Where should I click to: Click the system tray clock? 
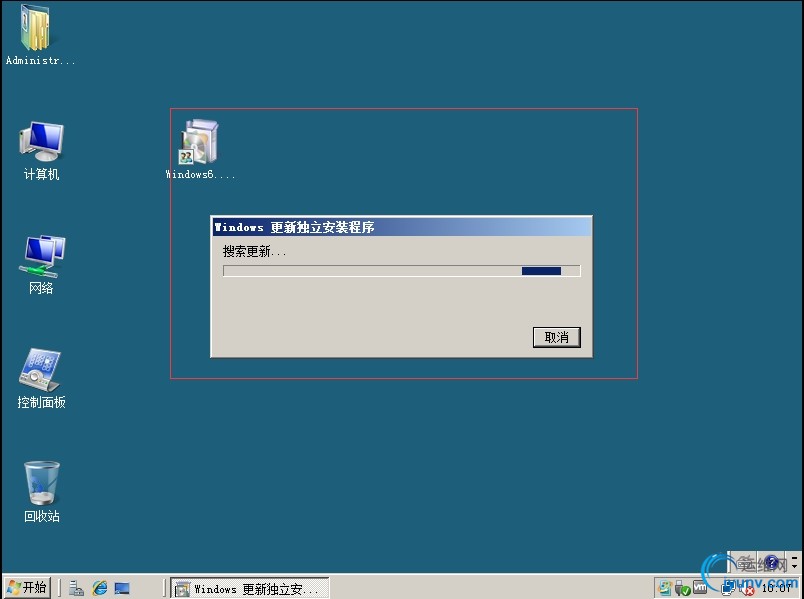(x=777, y=589)
